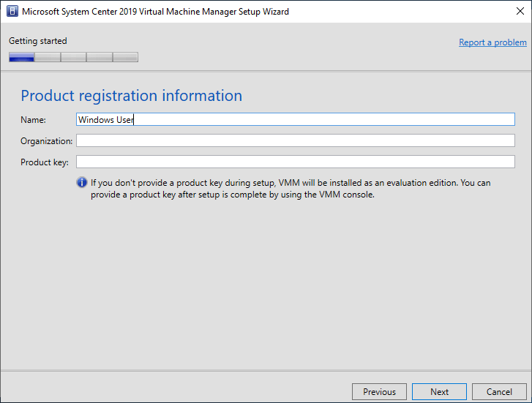Return to the Previous setup page

[x=379, y=392]
